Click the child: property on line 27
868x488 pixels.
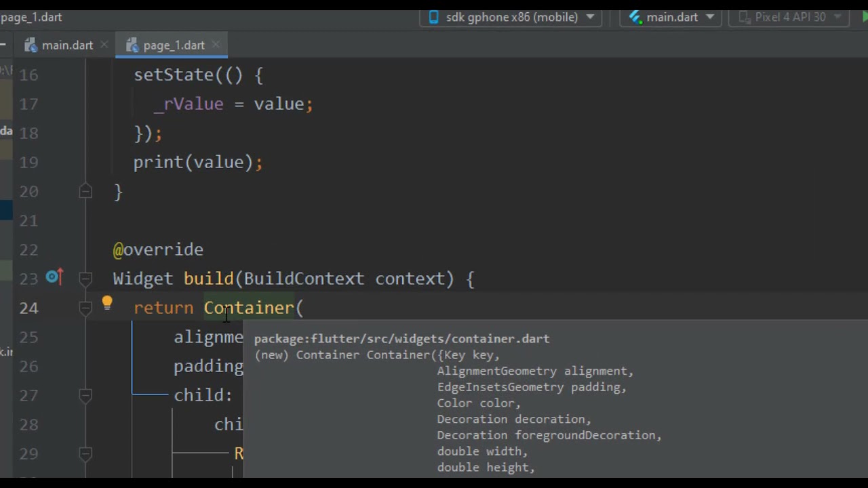(x=203, y=395)
